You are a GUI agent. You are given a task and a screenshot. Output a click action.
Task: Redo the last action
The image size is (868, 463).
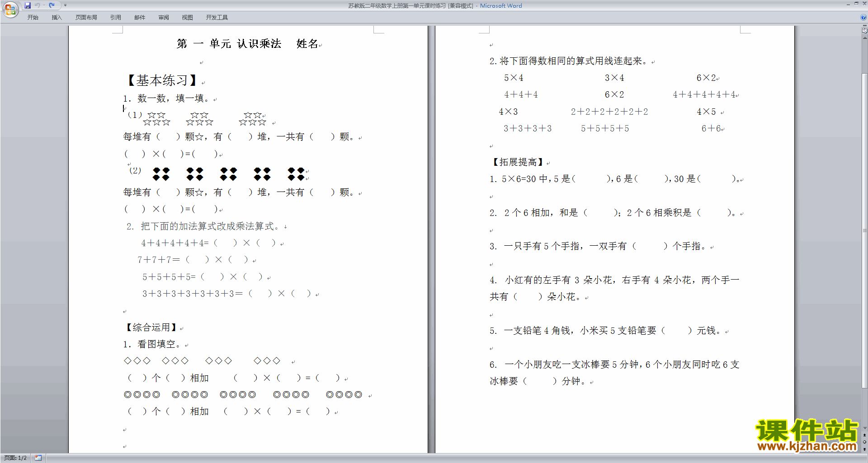click(x=52, y=5)
